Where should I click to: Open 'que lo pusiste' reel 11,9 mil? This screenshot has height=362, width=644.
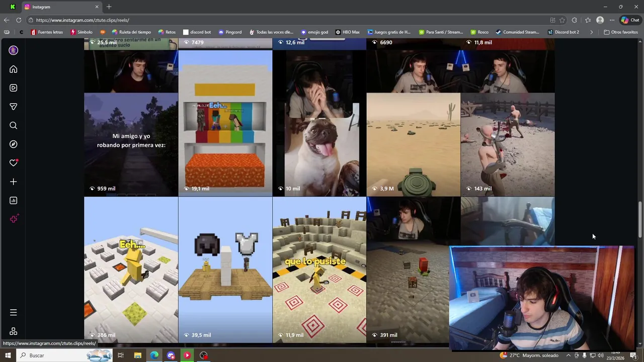pos(319,270)
